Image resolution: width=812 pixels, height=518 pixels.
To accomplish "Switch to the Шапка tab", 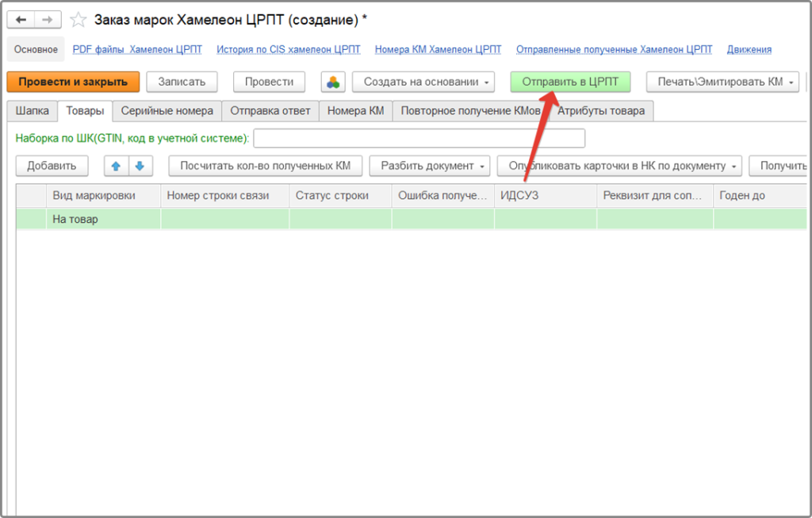I will pyautogui.click(x=31, y=111).
